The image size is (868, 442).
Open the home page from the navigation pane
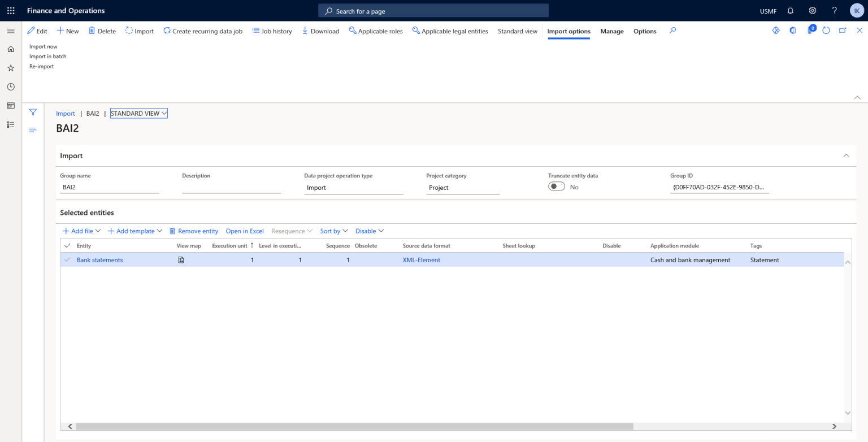coord(10,49)
